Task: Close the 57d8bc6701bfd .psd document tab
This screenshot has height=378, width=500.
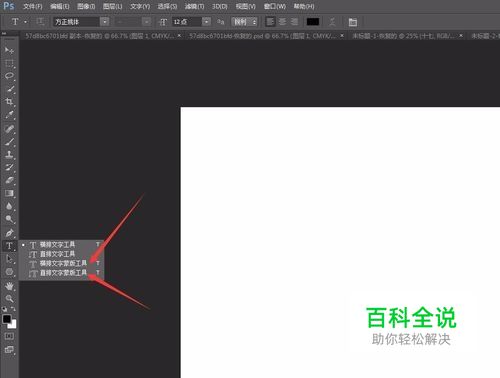Action: [342, 35]
